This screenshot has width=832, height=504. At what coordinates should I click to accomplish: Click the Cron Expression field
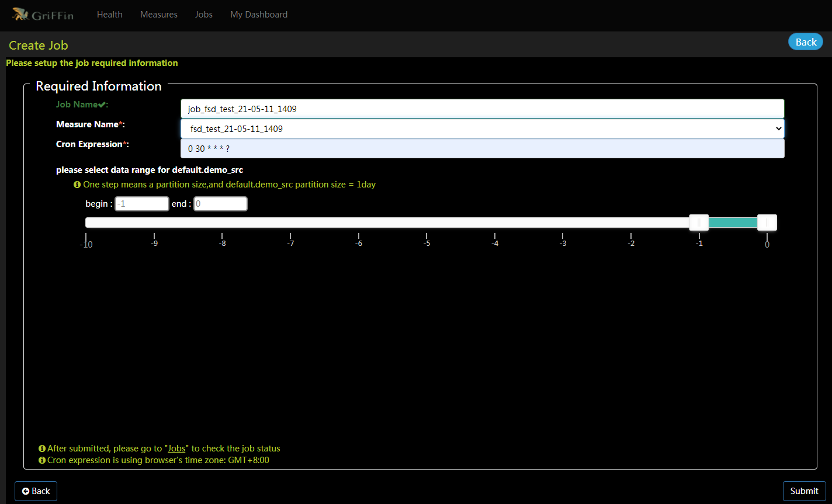483,148
